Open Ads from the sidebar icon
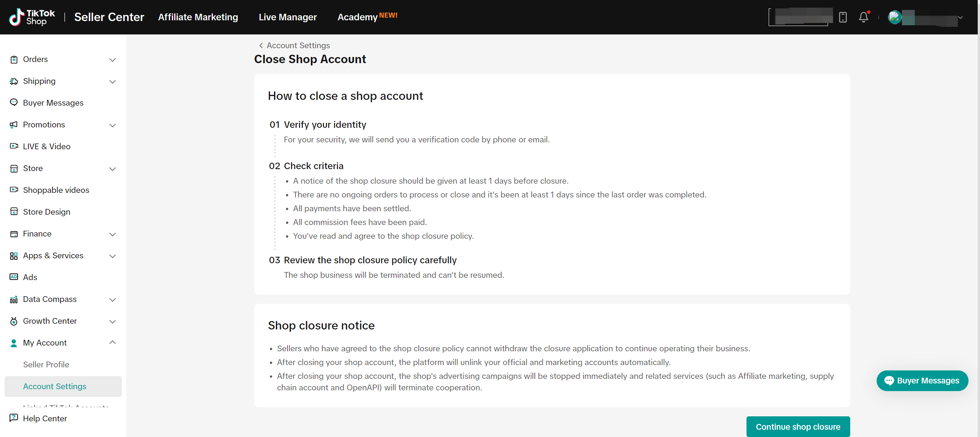The height and width of the screenshot is (437, 980). click(14, 277)
